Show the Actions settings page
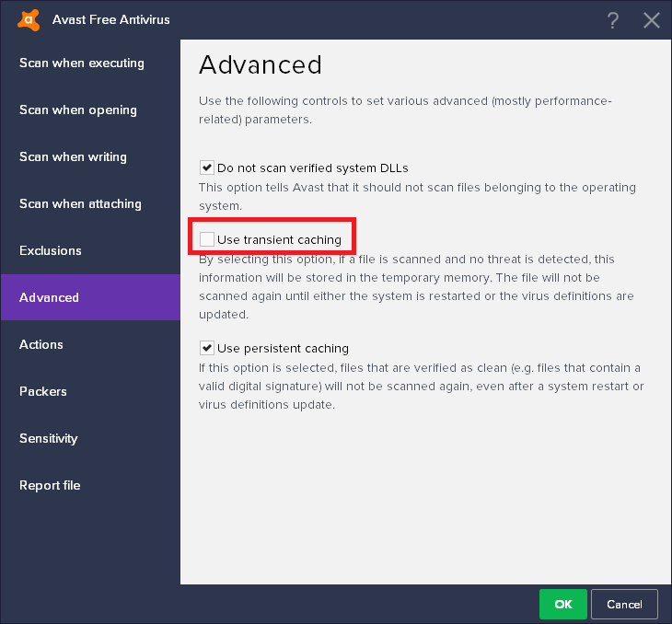This screenshot has height=624, width=672. (x=41, y=345)
